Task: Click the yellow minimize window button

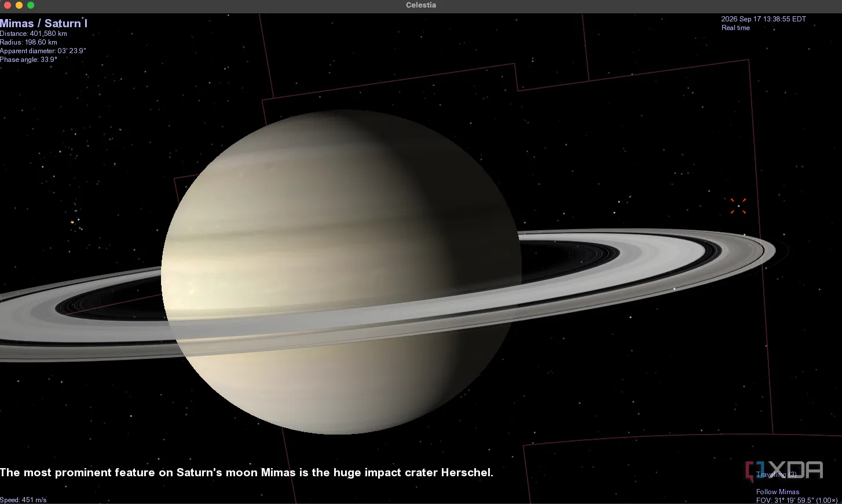Action: 19,5
